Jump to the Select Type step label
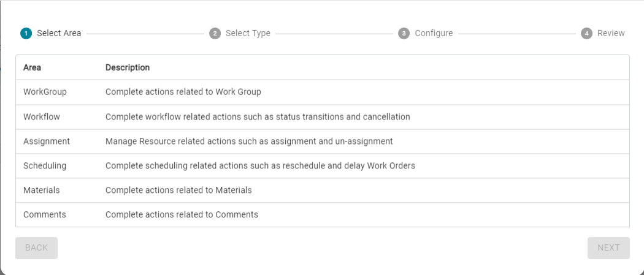The height and width of the screenshot is (275, 644). click(248, 34)
